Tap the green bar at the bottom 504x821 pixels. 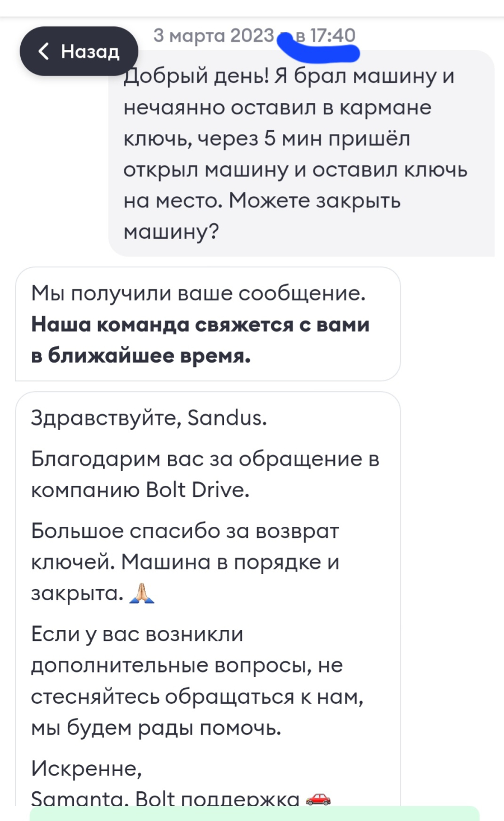pyautogui.click(x=255, y=814)
